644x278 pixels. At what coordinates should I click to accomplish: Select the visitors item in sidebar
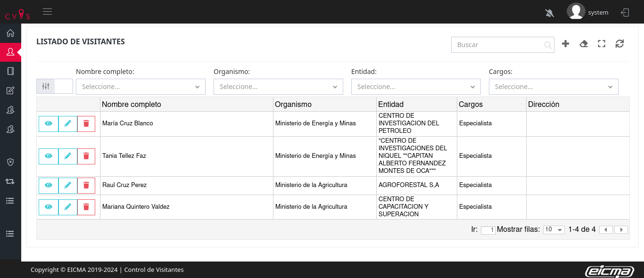tap(10, 52)
